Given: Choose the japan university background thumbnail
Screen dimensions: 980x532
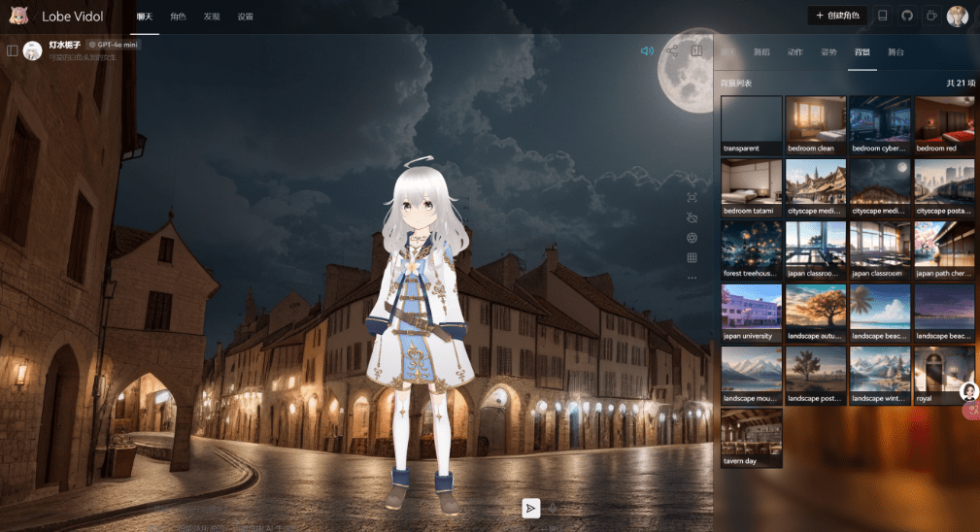Looking at the screenshot, I should pos(751,312).
